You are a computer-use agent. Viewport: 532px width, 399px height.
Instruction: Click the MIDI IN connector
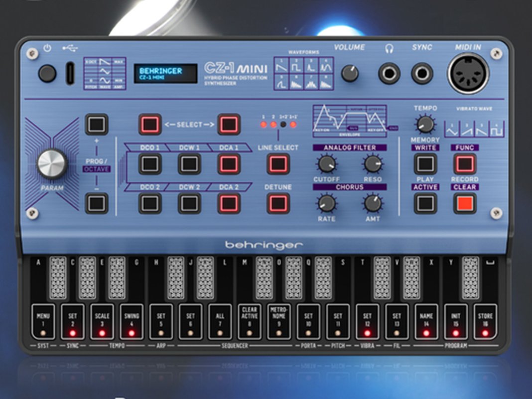click(468, 74)
